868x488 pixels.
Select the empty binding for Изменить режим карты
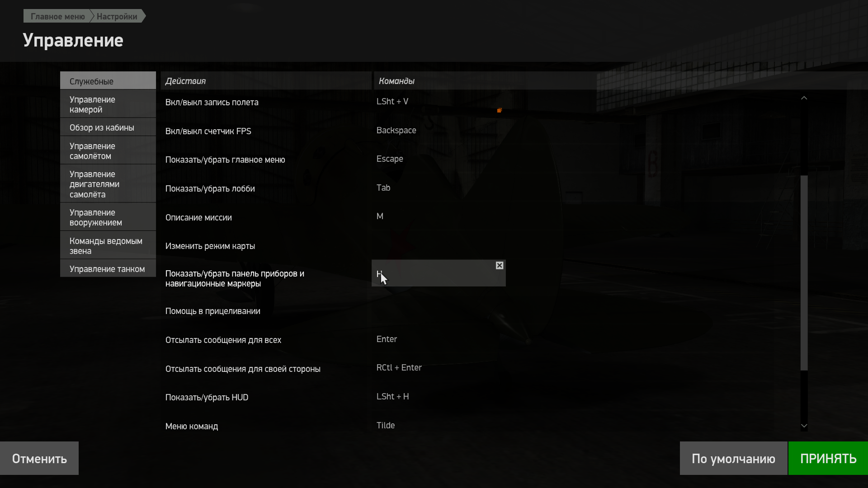coord(439,246)
